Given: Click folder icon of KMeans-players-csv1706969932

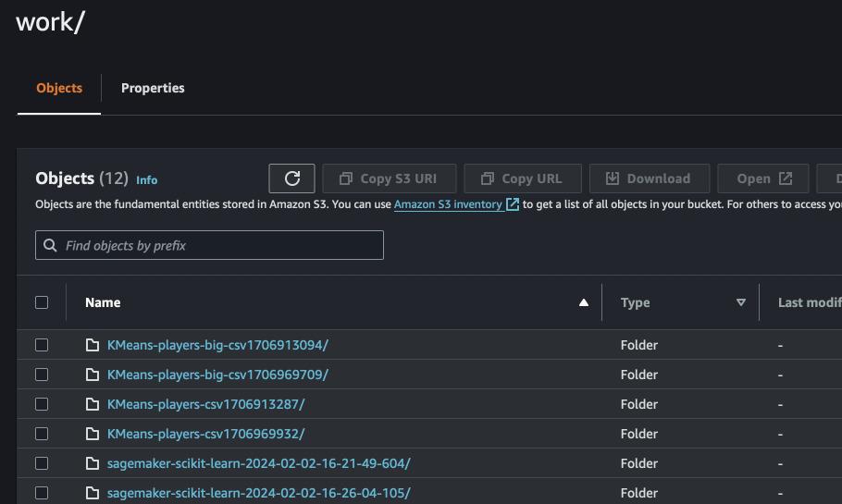Looking at the screenshot, I should tap(93, 433).
